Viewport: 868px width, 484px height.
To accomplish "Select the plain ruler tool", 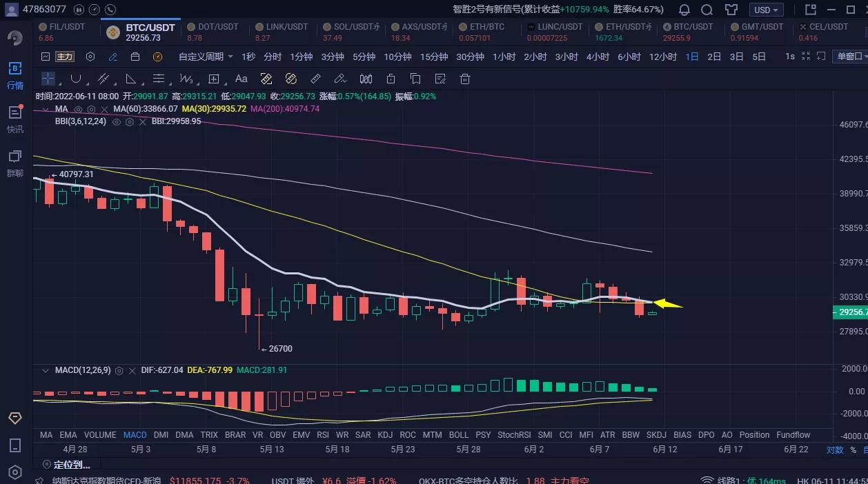I will click(315, 79).
